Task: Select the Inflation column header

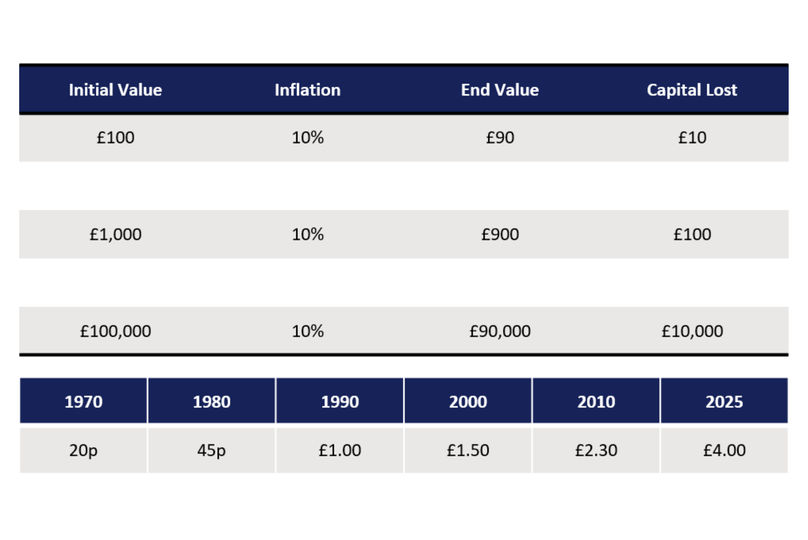Action: pos(307,90)
